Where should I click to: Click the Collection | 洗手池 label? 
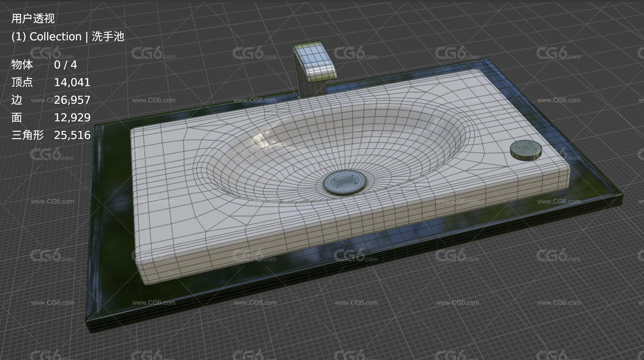68,37
